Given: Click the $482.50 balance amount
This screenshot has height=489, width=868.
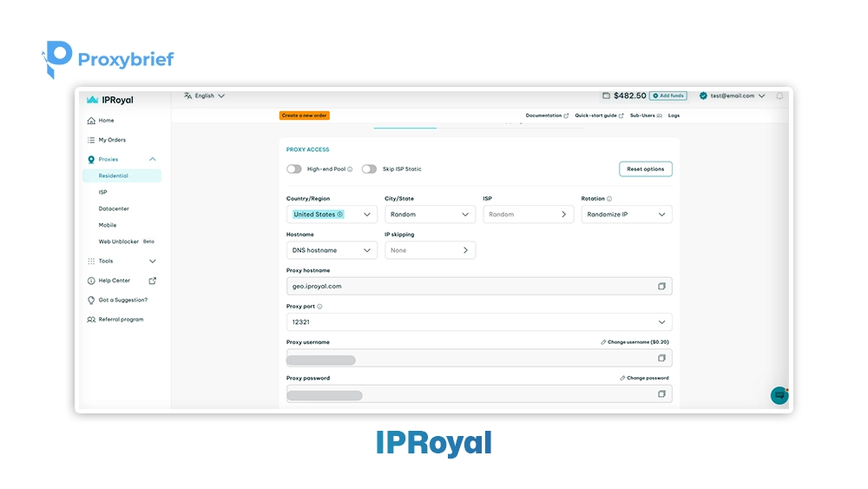Looking at the screenshot, I should [630, 96].
